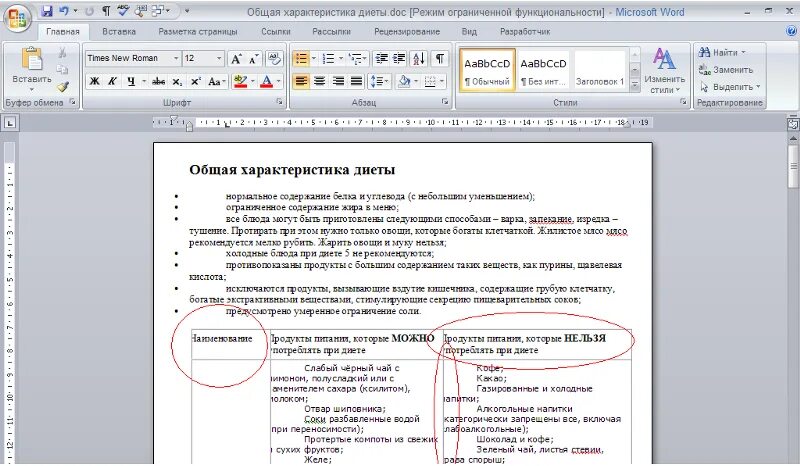Screen dimensions: 800x466
Task: Save the document via Quick Access floppy icon
Action: pyautogui.click(x=47, y=11)
